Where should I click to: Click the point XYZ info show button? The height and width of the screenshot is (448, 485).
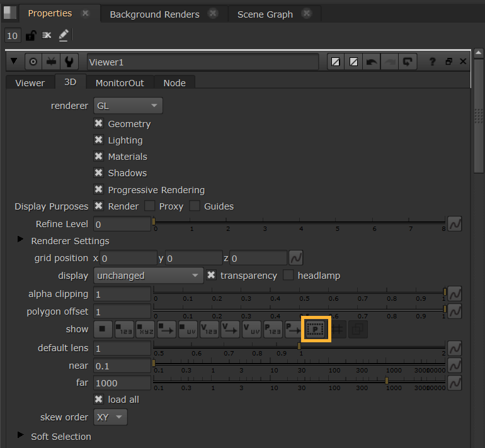tap(145, 329)
